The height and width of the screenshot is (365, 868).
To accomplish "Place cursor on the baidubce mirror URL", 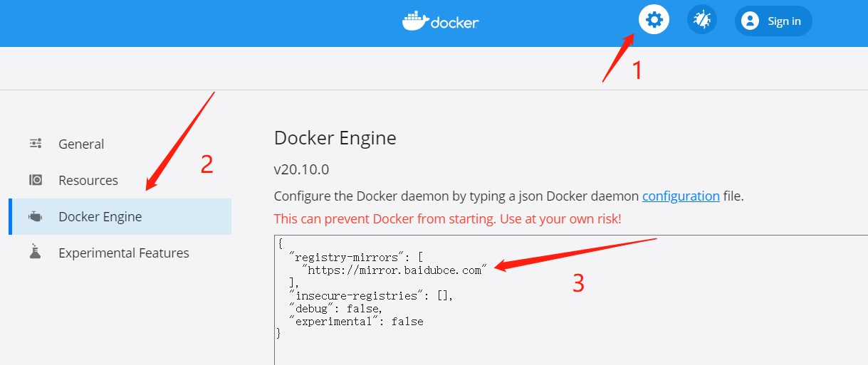I will [395, 270].
